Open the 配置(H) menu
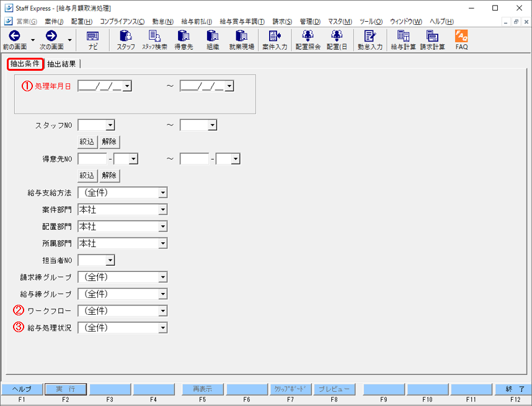This screenshot has width=532, height=406. [x=81, y=21]
